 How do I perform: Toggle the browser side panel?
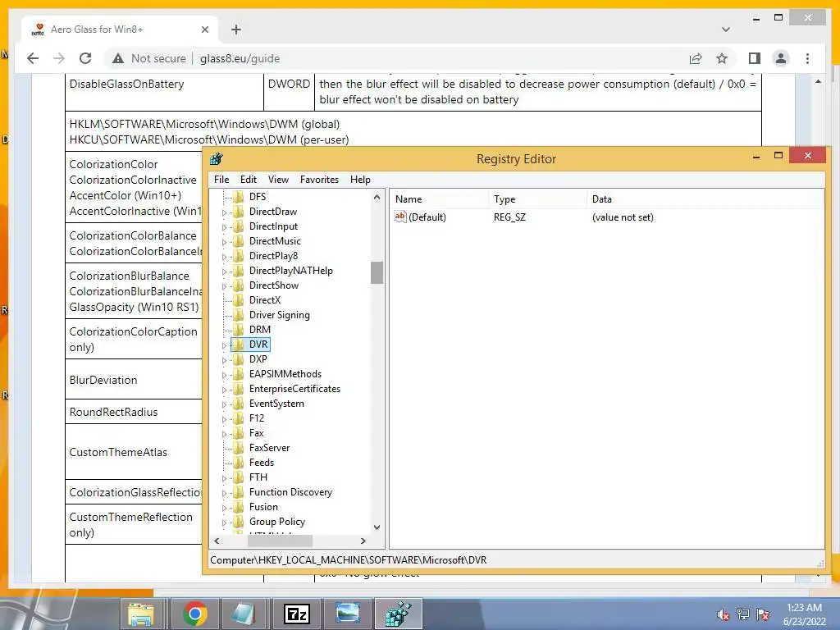tap(755, 58)
